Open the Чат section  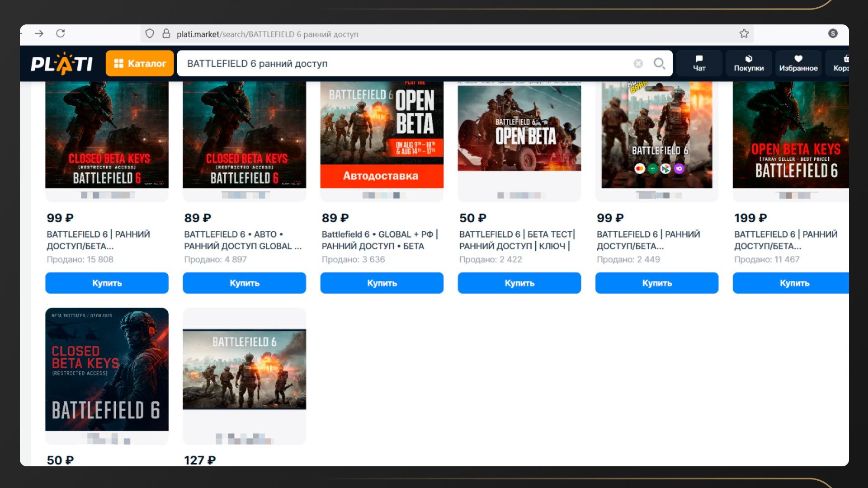click(699, 63)
